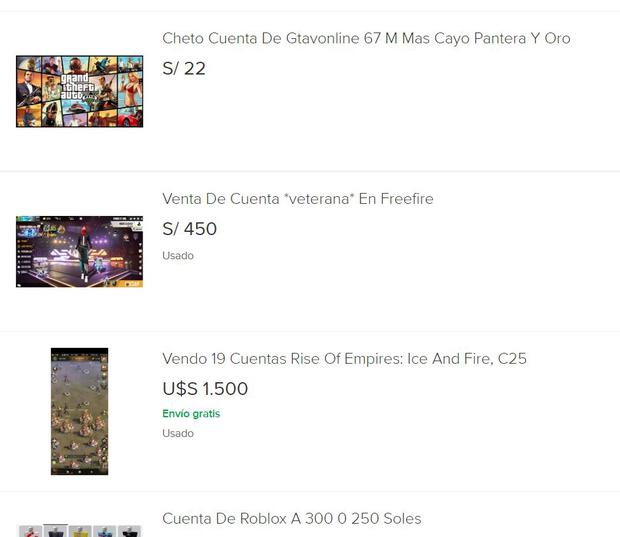
Task: Click the red-striped Roblox avatar in thumbnail
Action: [30, 531]
